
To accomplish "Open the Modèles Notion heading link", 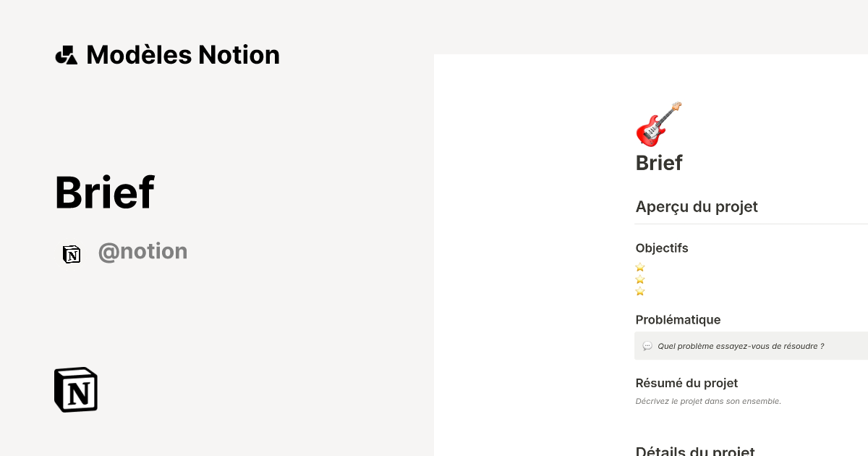I will [183, 55].
